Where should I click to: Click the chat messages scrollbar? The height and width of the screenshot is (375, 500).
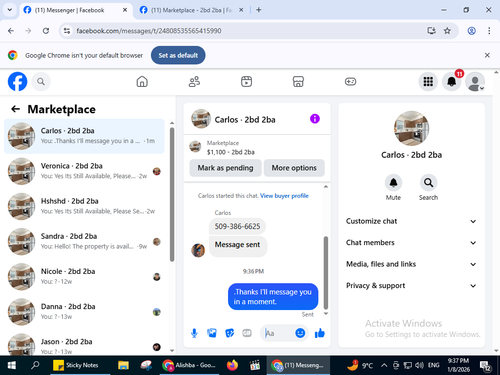(x=326, y=273)
